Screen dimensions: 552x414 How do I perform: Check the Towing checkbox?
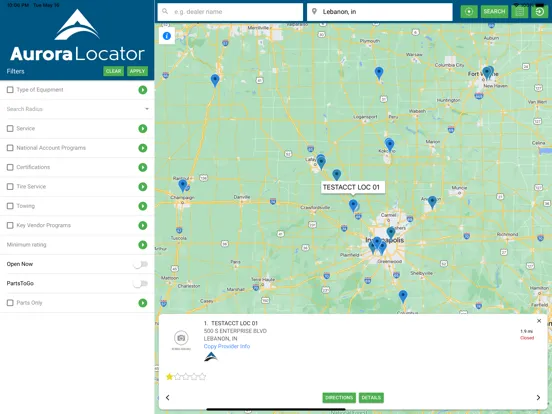(10, 206)
